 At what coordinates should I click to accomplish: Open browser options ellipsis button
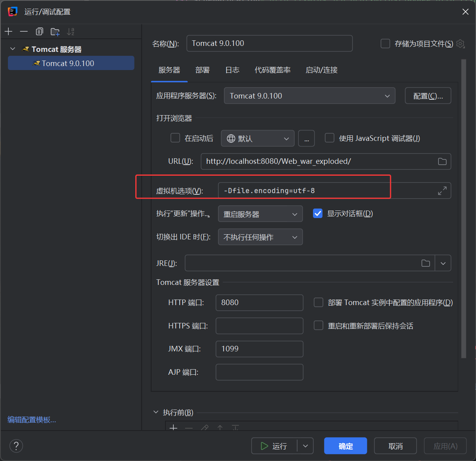pos(306,138)
